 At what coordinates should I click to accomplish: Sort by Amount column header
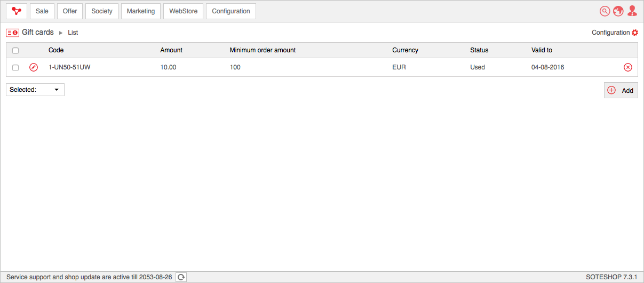[171, 50]
